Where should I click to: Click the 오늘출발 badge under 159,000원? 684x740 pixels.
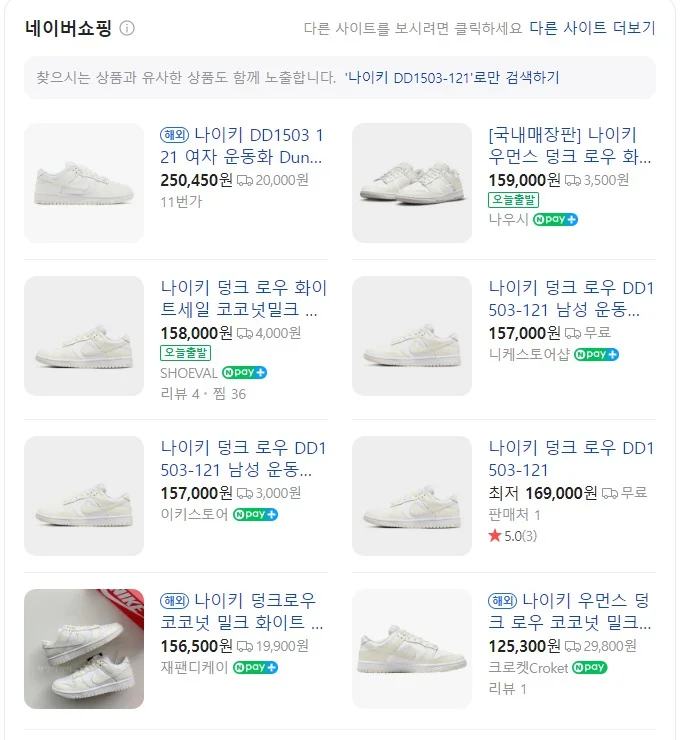(514, 200)
